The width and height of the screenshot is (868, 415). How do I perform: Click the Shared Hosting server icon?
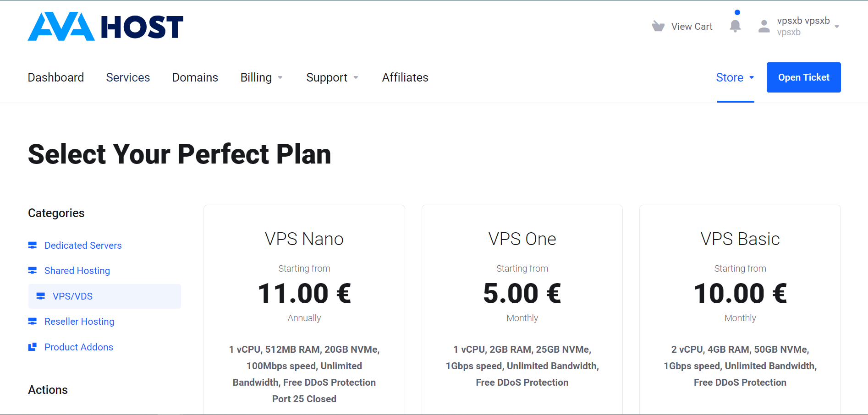point(33,271)
